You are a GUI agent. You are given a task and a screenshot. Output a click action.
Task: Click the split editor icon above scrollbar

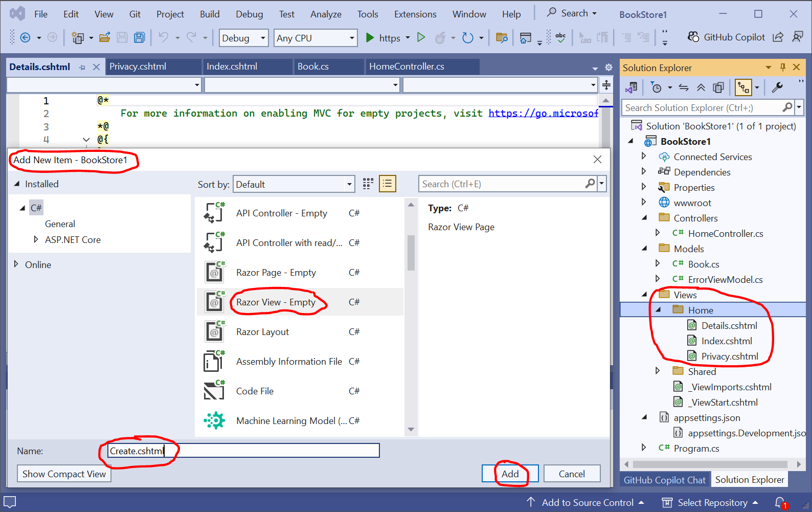pyautogui.click(x=606, y=85)
